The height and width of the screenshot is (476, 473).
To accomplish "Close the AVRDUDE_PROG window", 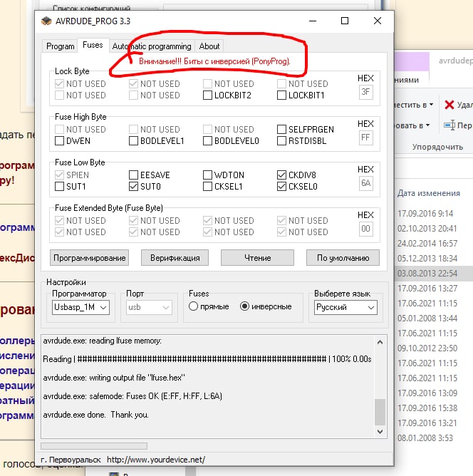I will 378,21.
